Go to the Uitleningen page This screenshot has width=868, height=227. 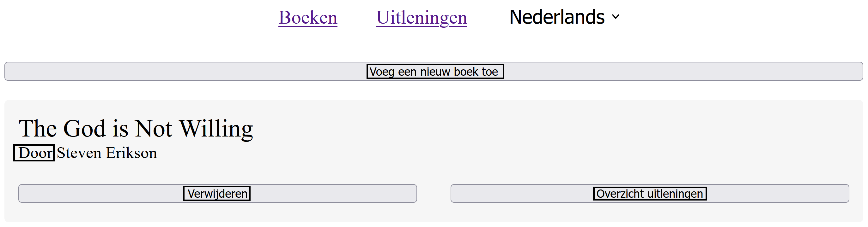point(421,17)
